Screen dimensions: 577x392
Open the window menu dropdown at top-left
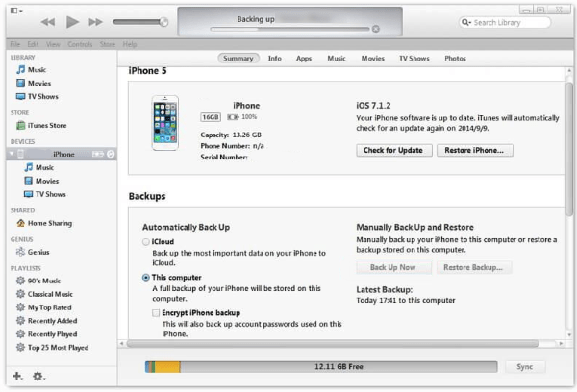coord(16,11)
